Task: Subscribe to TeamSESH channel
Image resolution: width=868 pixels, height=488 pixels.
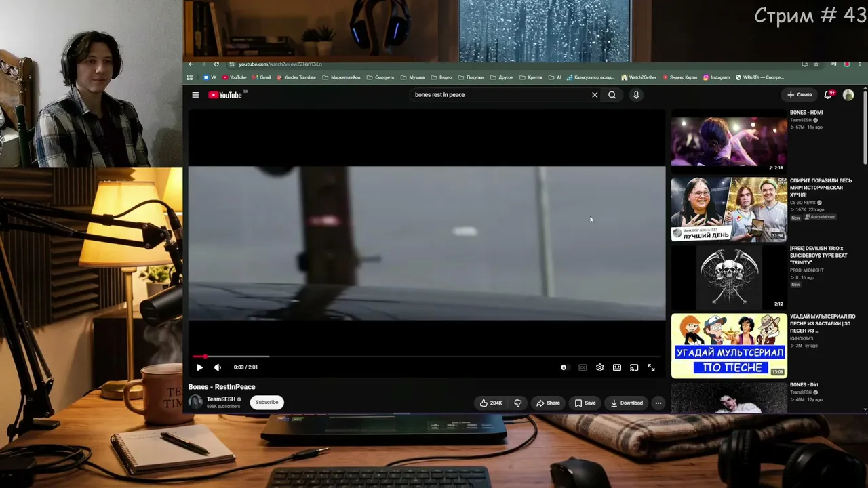Action: (x=267, y=402)
